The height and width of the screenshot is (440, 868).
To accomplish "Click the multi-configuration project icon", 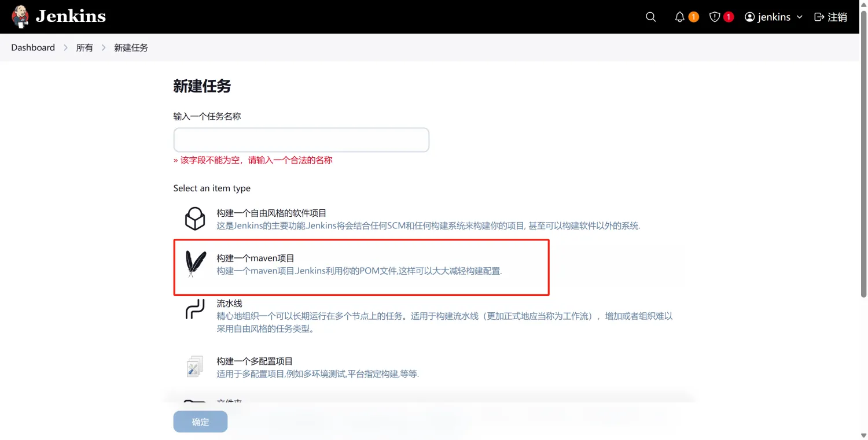I will 195,367.
